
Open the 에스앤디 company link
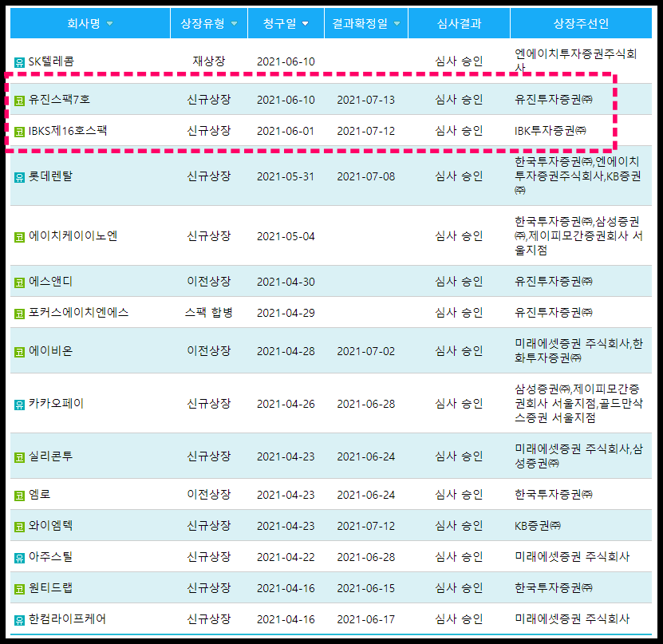coord(50,282)
